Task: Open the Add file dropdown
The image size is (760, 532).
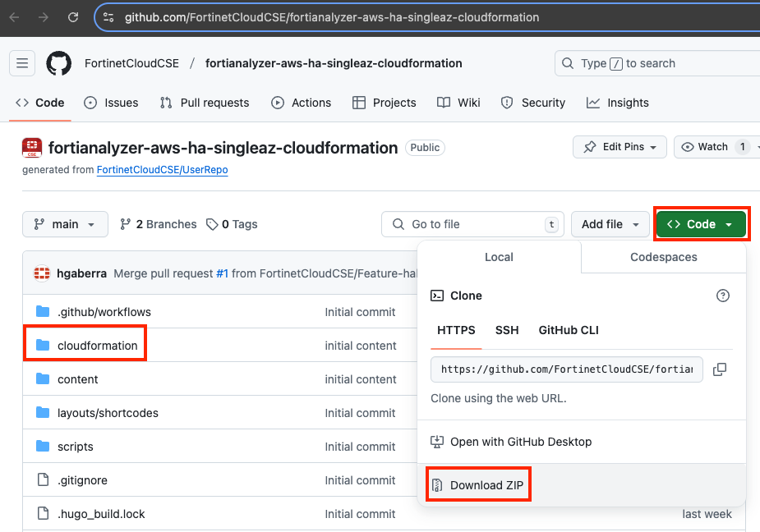Action: coord(610,224)
